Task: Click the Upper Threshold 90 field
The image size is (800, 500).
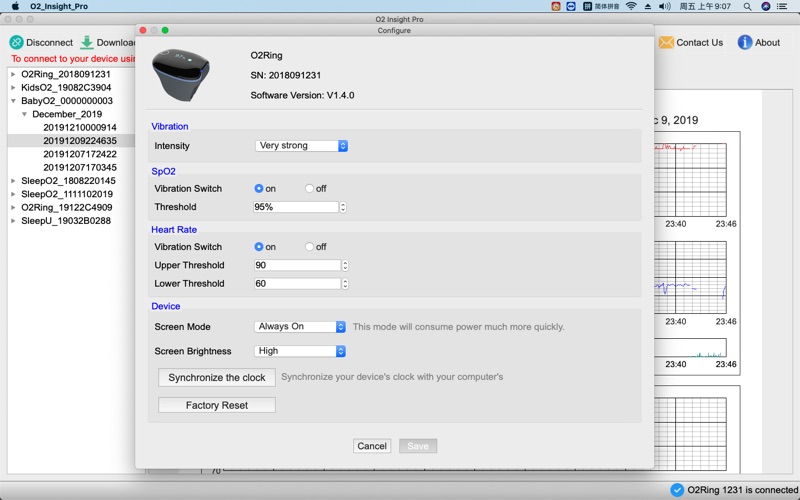Action: [297, 265]
